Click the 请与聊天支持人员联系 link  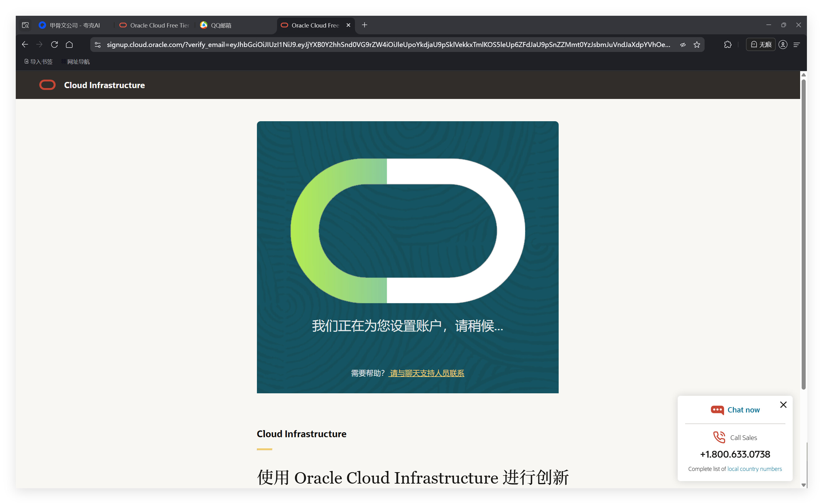pyautogui.click(x=427, y=373)
